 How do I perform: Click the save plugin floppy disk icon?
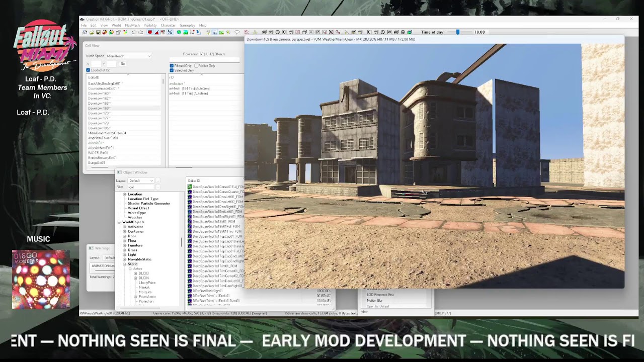tap(98, 32)
